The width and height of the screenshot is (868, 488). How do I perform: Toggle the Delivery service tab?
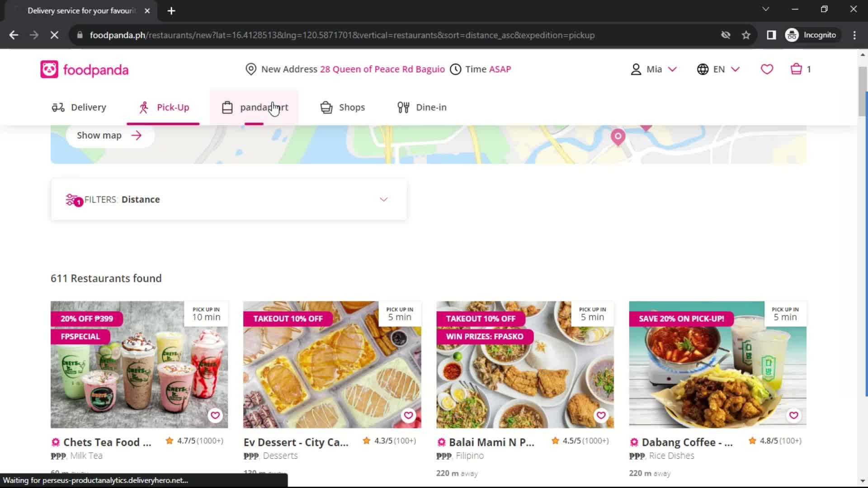coord(79,107)
